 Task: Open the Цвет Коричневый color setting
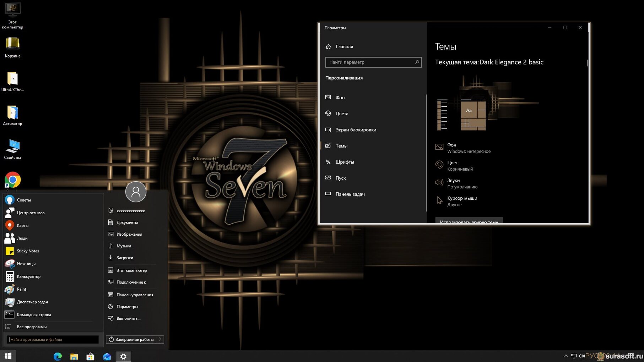tap(459, 166)
